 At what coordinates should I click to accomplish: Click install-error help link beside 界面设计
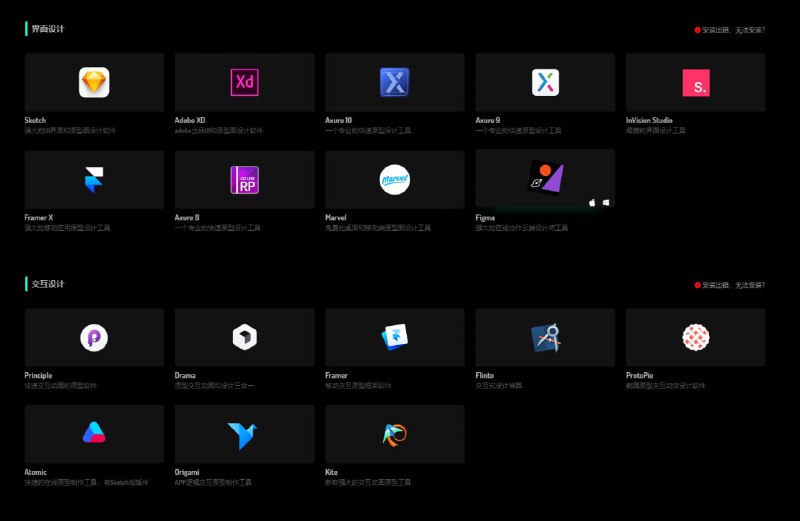pyautogui.click(x=733, y=30)
